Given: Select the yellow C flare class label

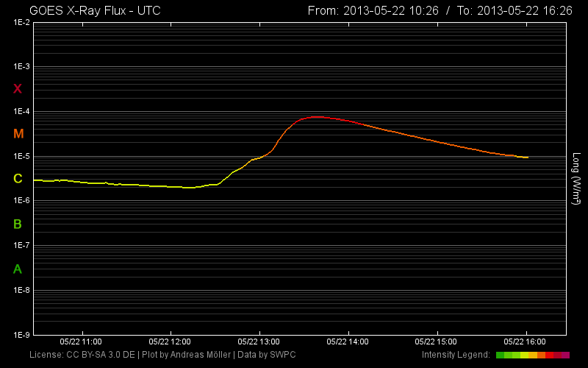Looking at the screenshot, I should (x=18, y=179).
